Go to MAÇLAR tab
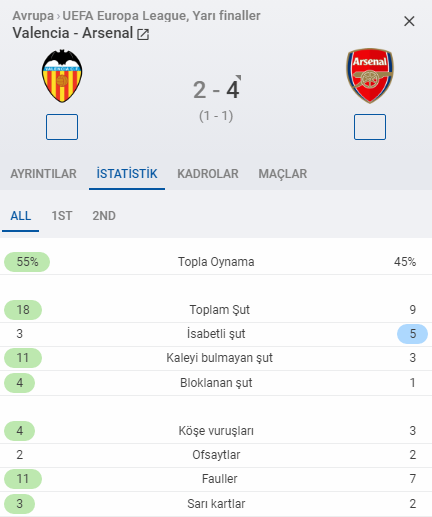 click(x=283, y=174)
